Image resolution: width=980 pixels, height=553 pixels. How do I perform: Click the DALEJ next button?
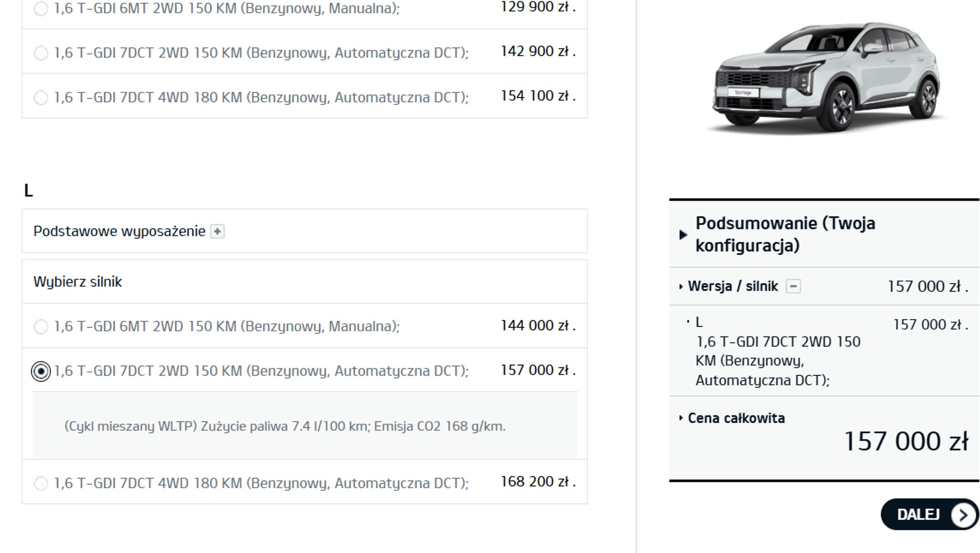tap(930, 514)
